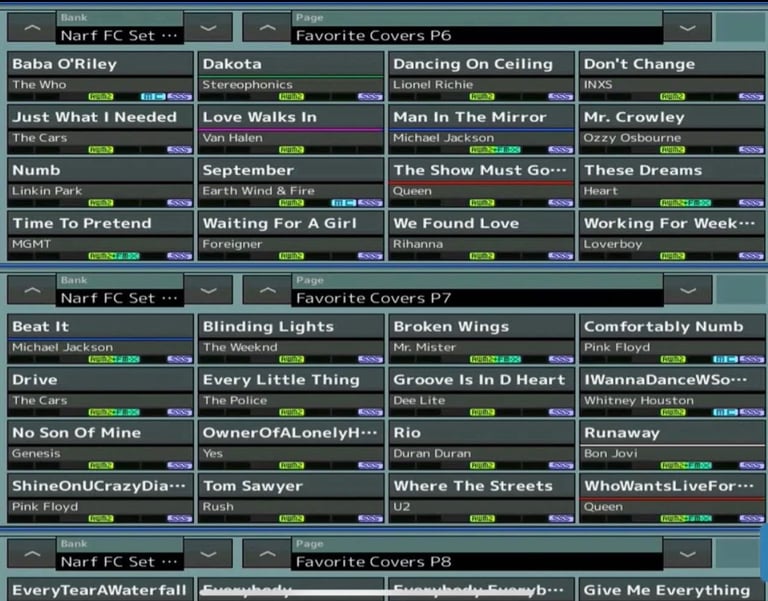Click Page down arrow beside Favorite Covers P7
Viewport: 768px width, 601px height.
point(687,290)
